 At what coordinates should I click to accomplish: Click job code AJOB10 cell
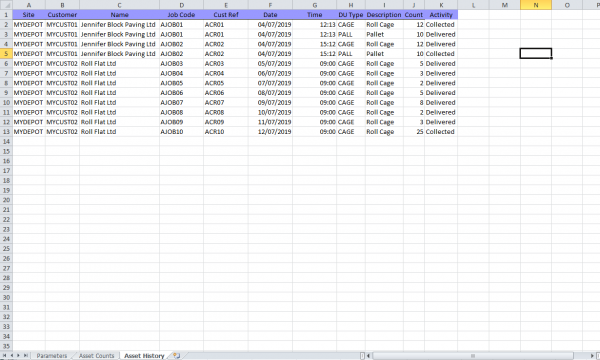pos(181,132)
